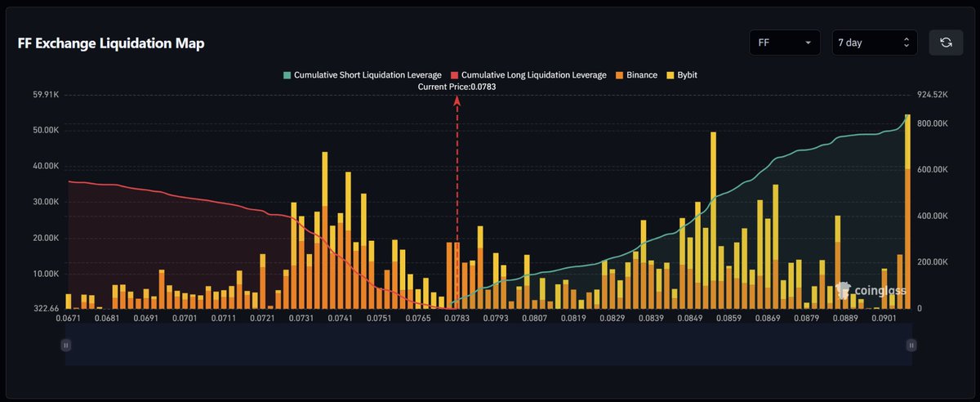Click x-axis label 0.0807
980x402 pixels.
click(536, 317)
